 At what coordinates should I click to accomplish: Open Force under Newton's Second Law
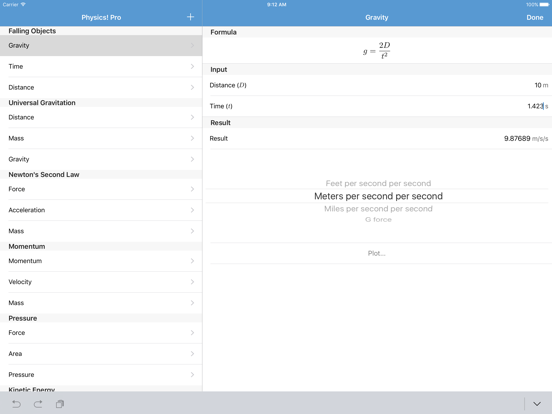(x=101, y=189)
